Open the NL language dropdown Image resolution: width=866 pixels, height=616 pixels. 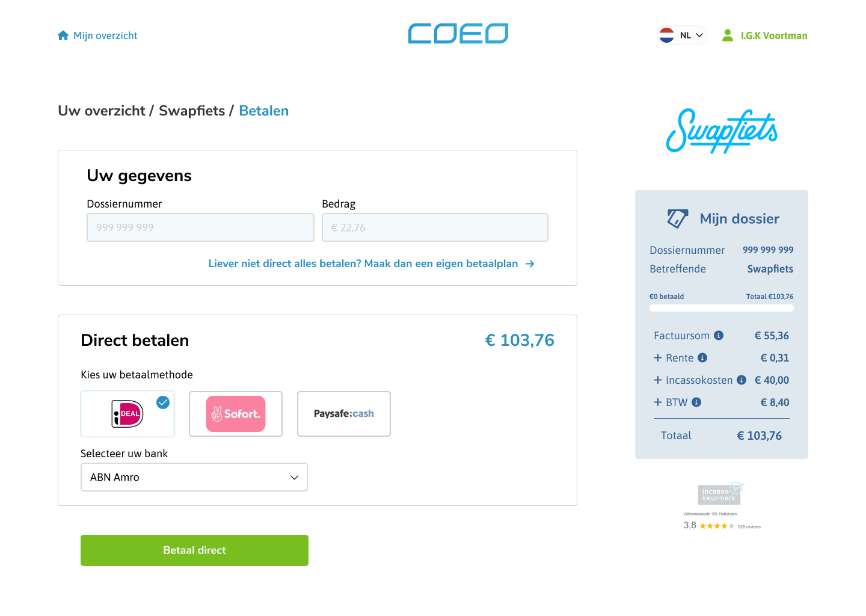[x=681, y=35]
